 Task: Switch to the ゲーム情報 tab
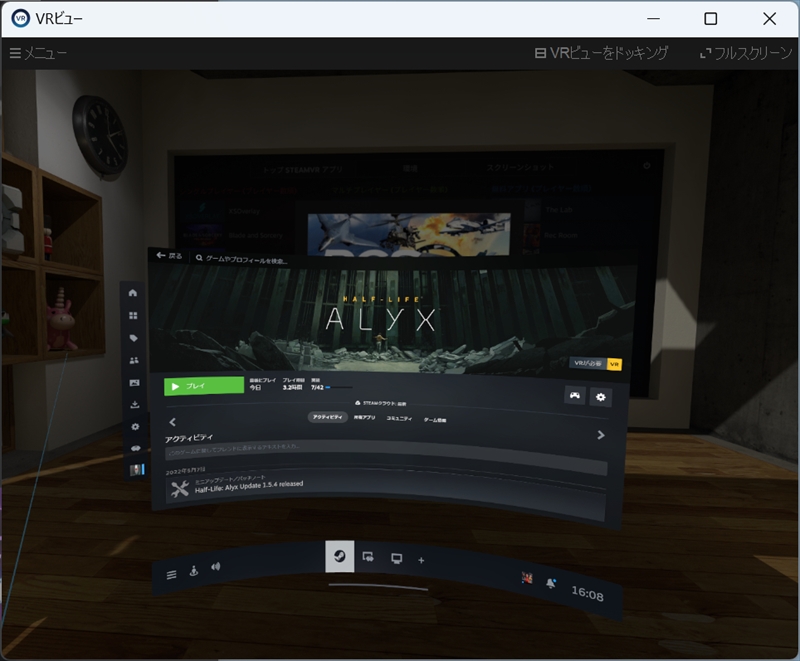[435, 420]
